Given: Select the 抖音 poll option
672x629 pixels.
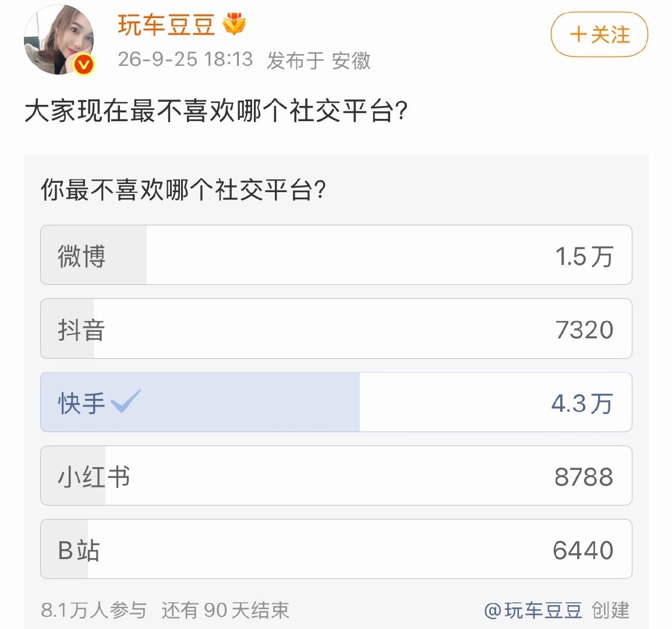Looking at the screenshot, I should pos(336,328).
